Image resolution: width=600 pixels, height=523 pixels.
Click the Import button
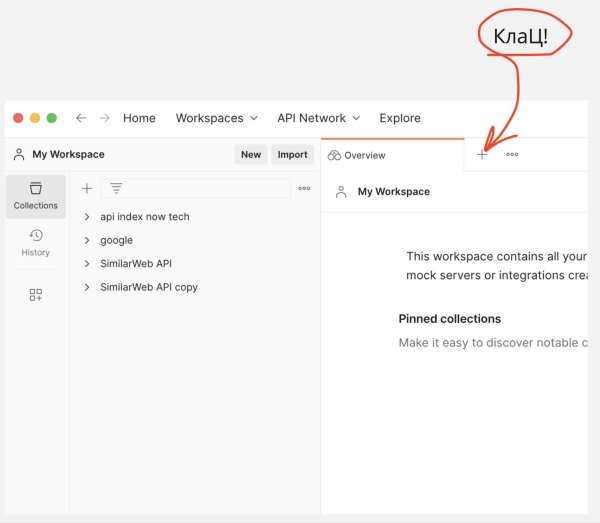point(292,155)
